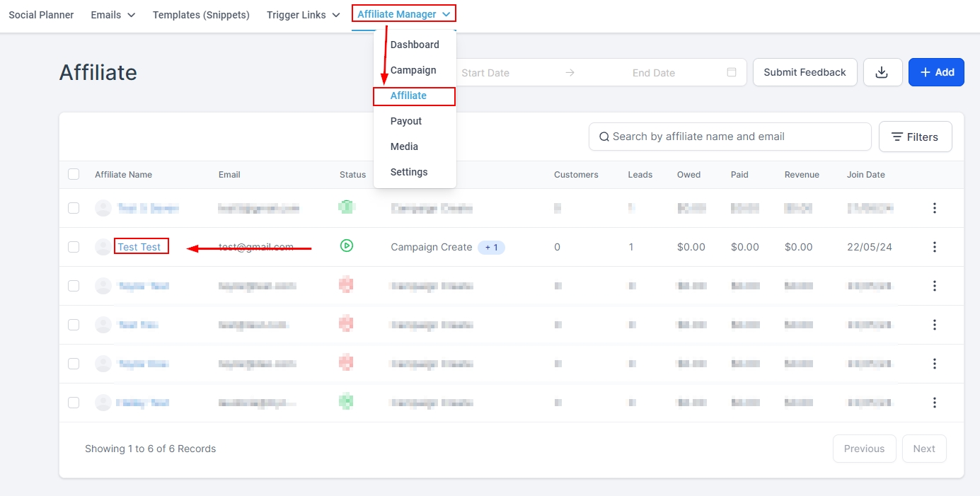Viewport: 980px width, 496px height.
Task: Open three-dot menu in last affiliate row
Action: coord(934,403)
